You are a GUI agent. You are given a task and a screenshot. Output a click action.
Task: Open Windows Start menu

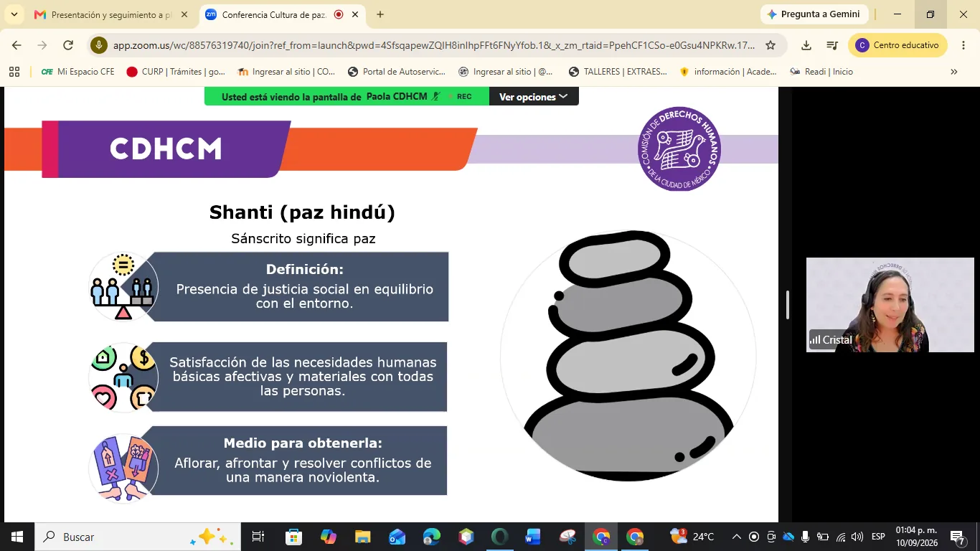point(17,537)
